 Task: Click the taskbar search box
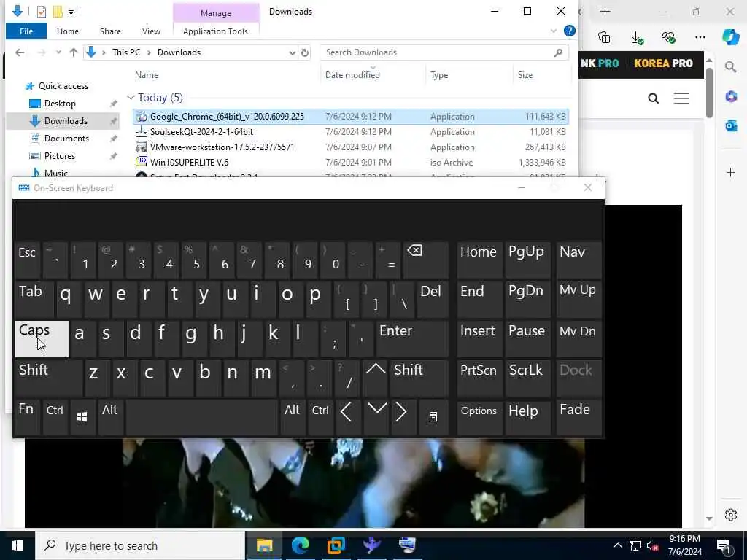coord(140,545)
